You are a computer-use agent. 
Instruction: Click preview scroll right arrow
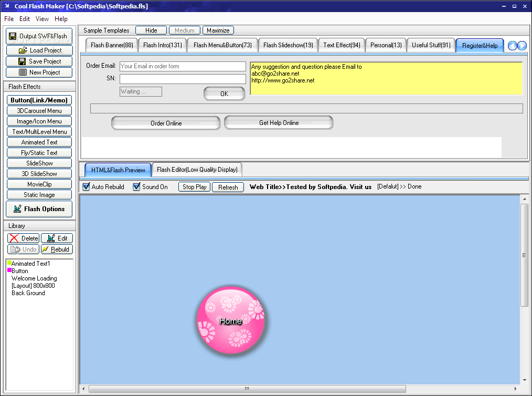(x=515, y=389)
